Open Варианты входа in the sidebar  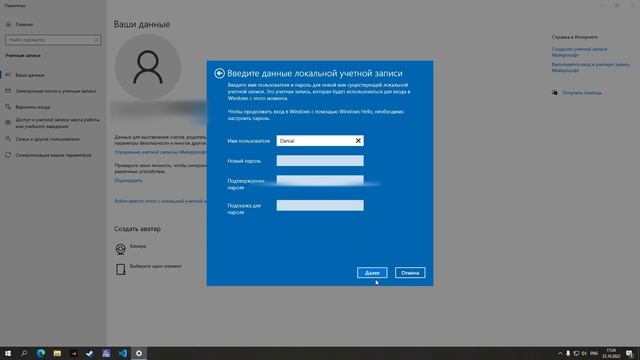click(x=33, y=107)
